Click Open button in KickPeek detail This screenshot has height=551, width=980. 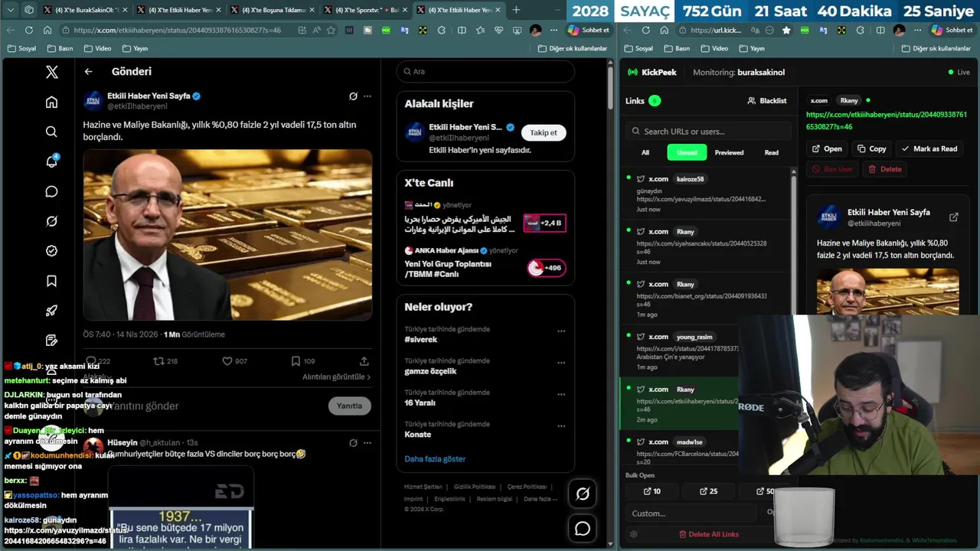(827, 148)
